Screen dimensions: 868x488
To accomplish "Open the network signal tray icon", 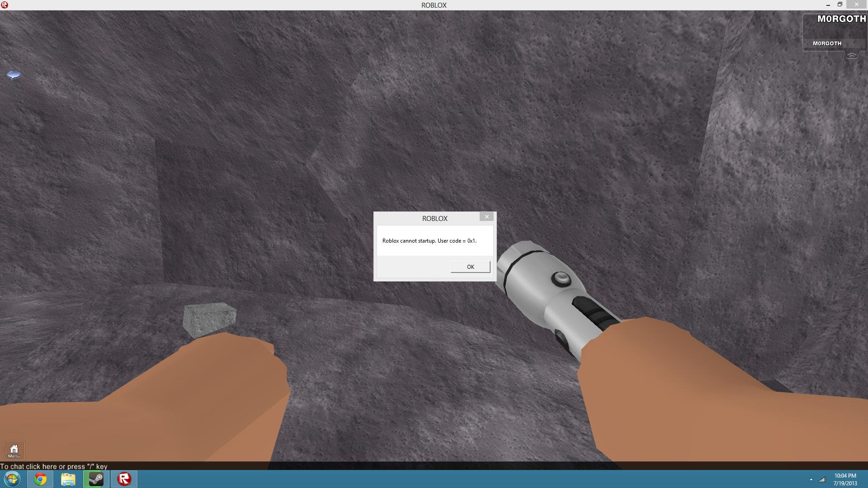I will pos(822,479).
